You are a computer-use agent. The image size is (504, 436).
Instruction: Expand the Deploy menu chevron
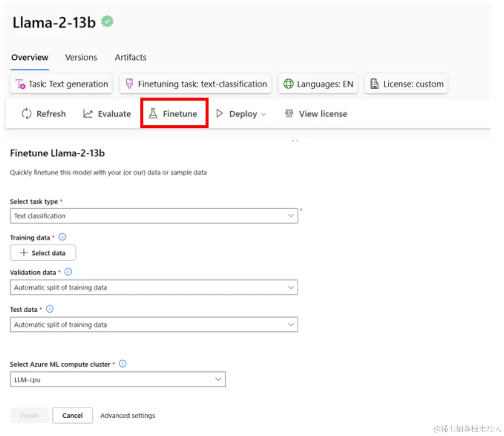tap(264, 114)
